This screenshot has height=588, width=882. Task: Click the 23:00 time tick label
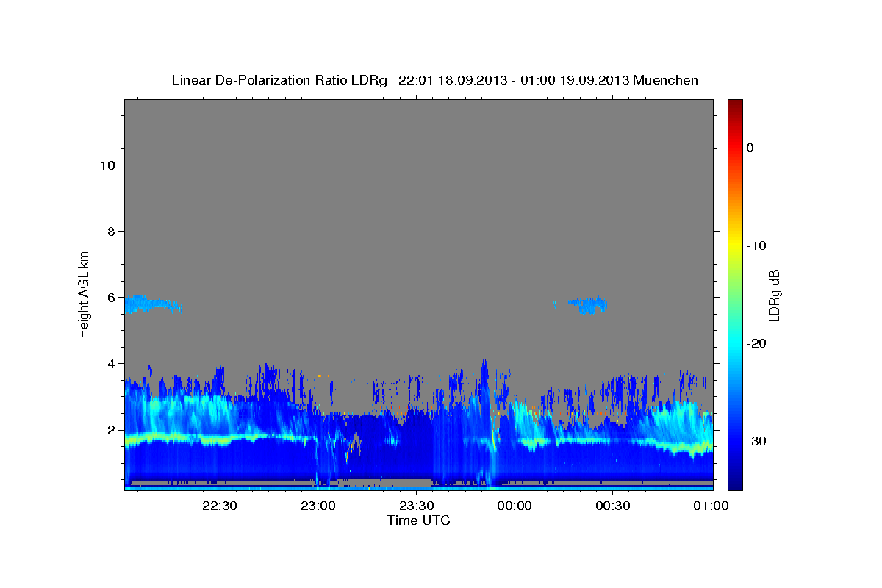pos(318,506)
